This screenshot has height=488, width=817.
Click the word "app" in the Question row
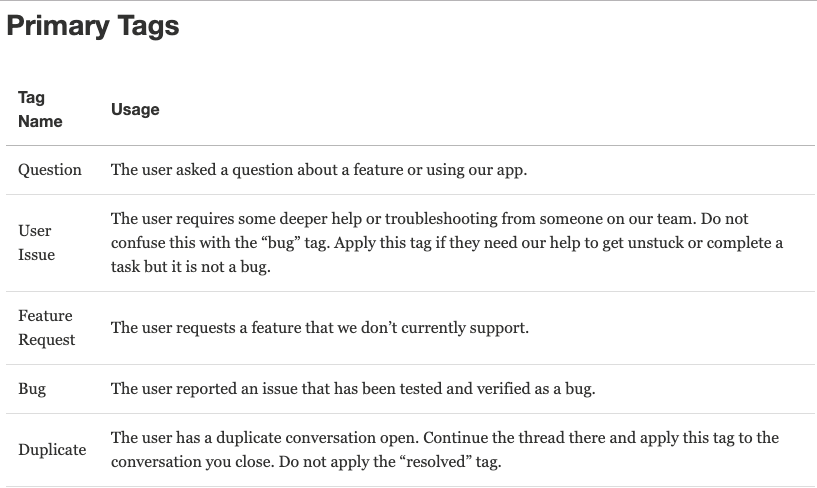click(510, 170)
